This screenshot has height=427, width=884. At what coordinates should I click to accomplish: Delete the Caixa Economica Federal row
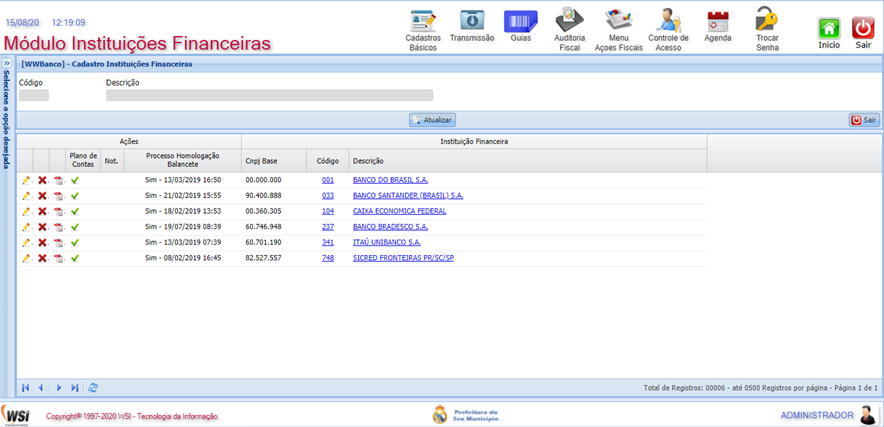(x=42, y=212)
